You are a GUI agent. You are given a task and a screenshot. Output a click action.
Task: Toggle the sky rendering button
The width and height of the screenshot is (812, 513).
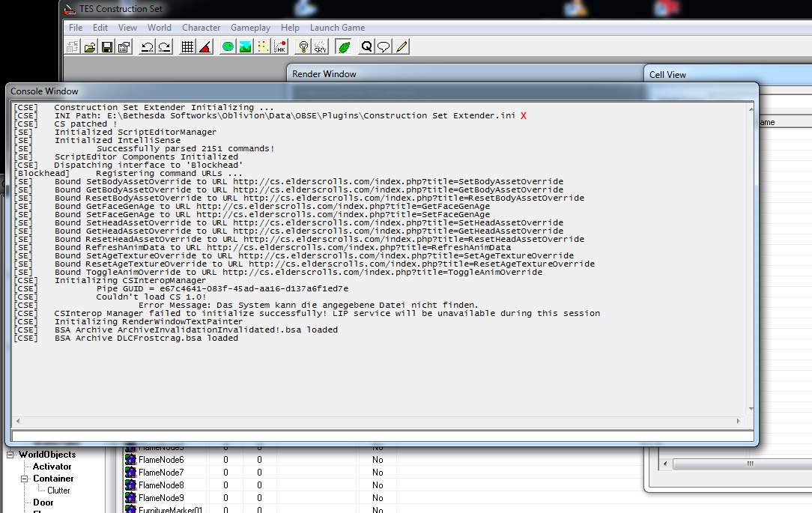[320, 47]
